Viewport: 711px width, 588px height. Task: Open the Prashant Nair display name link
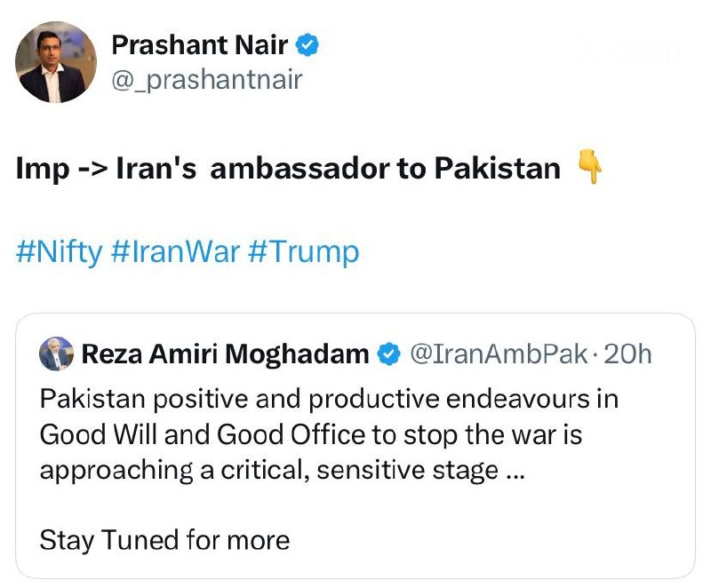pyautogui.click(x=200, y=44)
